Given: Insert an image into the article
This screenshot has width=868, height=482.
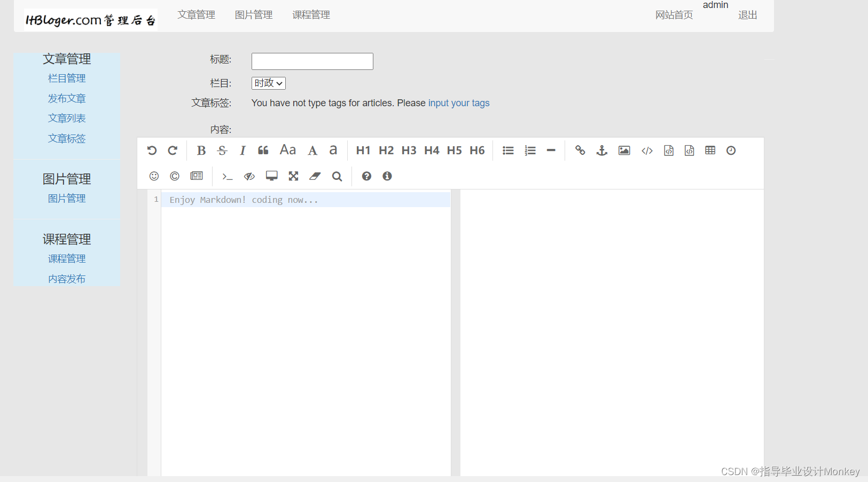Looking at the screenshot, I should point(624,151).
